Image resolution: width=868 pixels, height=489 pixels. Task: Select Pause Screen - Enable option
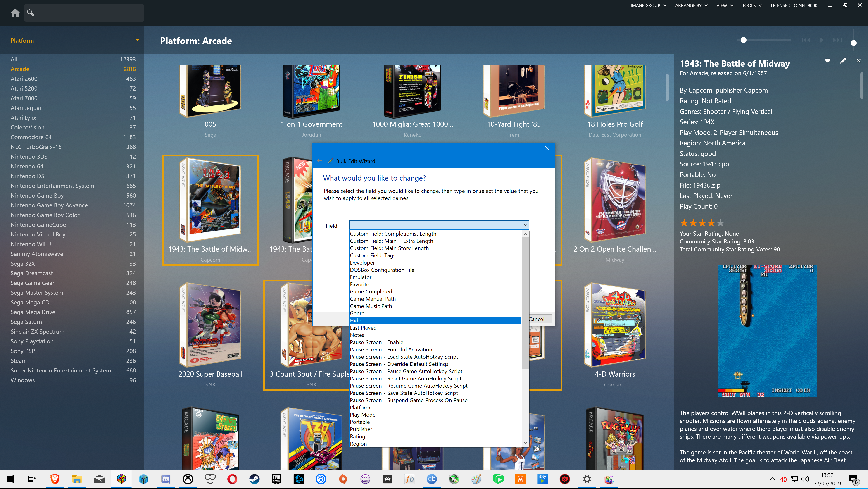[435, 342]
